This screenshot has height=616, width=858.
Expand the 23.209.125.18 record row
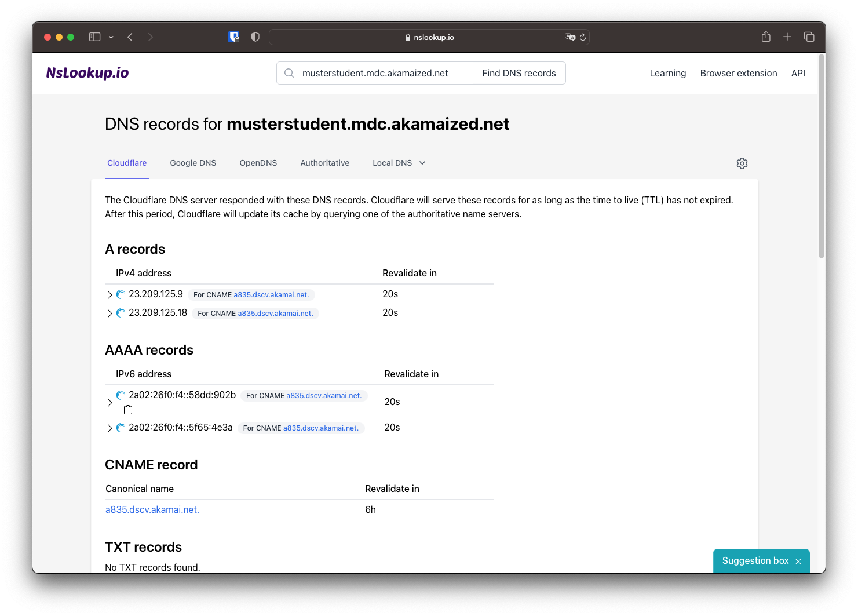coord(110,314)
